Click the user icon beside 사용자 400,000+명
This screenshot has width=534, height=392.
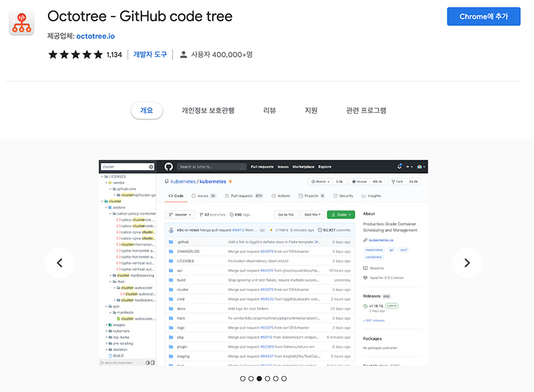click(183, 55)
